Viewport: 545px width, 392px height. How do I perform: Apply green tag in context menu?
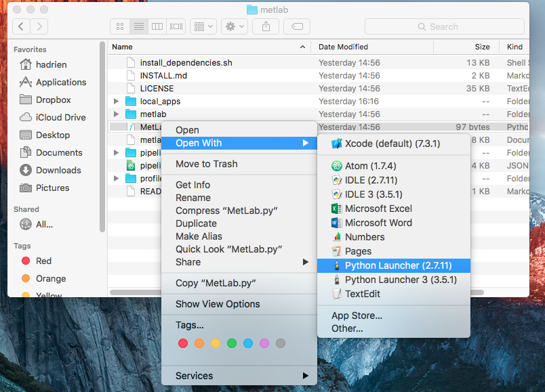click(x=232, y=343)
